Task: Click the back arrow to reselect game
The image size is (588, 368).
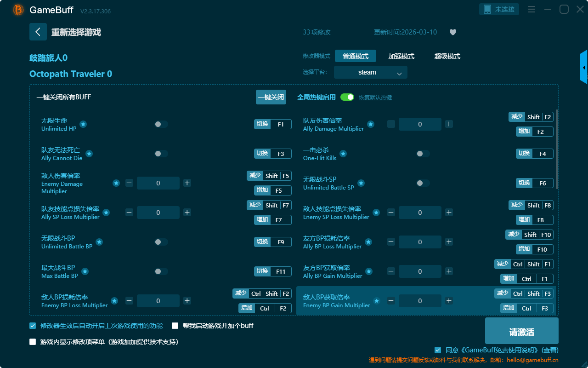Action: pos(38,32)
